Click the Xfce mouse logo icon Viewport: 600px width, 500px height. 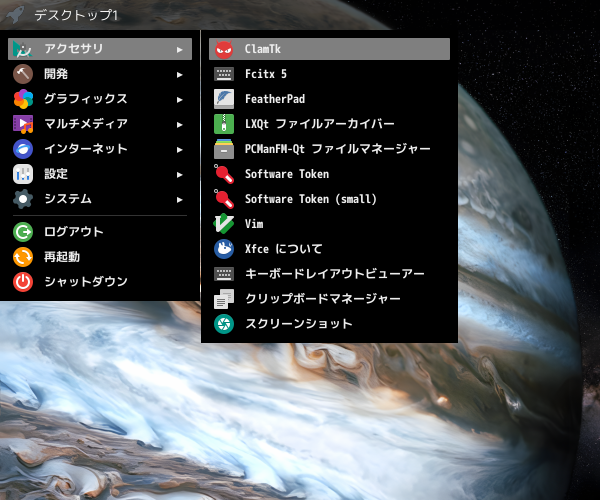(223, 249)
